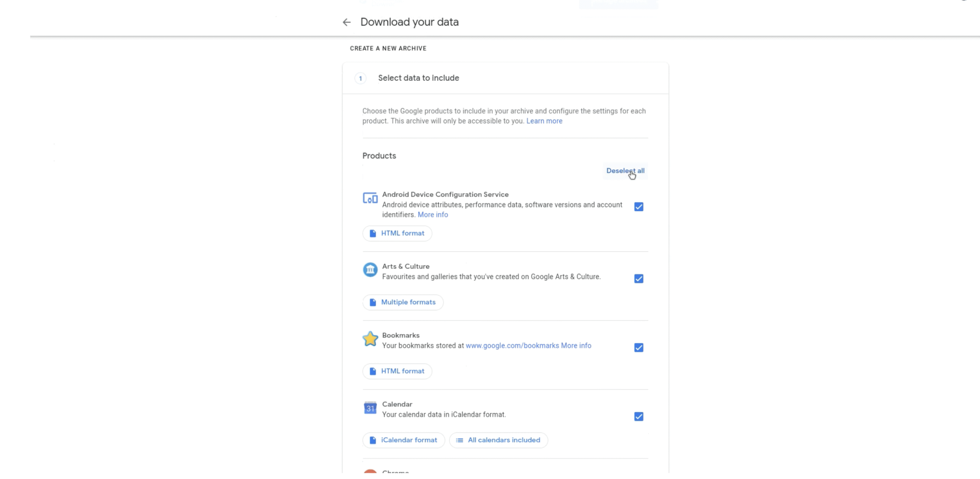Open iCalendar format options
Viewport: 980px width, 479px height.
[403, 440]
